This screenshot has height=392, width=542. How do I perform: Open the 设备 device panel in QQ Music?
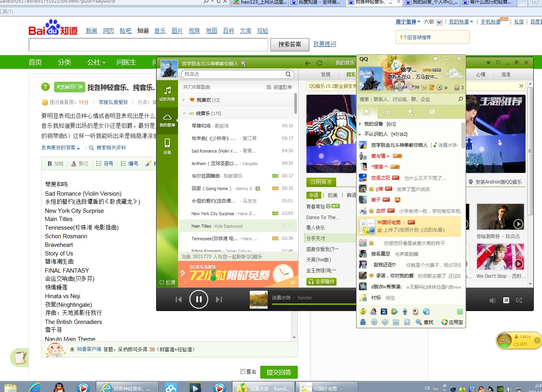click(167, 147)
